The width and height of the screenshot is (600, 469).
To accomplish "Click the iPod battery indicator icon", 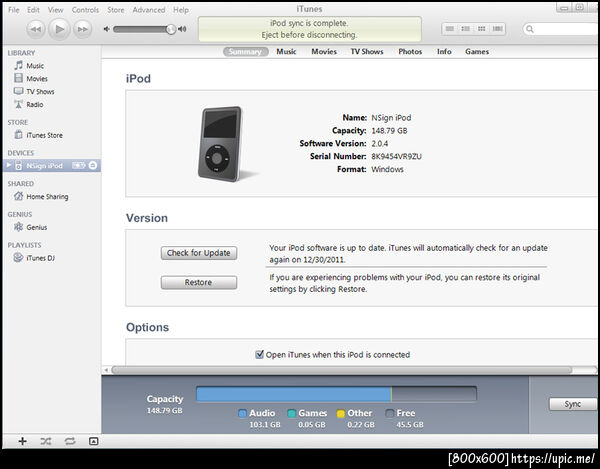I will click(78, 165).
